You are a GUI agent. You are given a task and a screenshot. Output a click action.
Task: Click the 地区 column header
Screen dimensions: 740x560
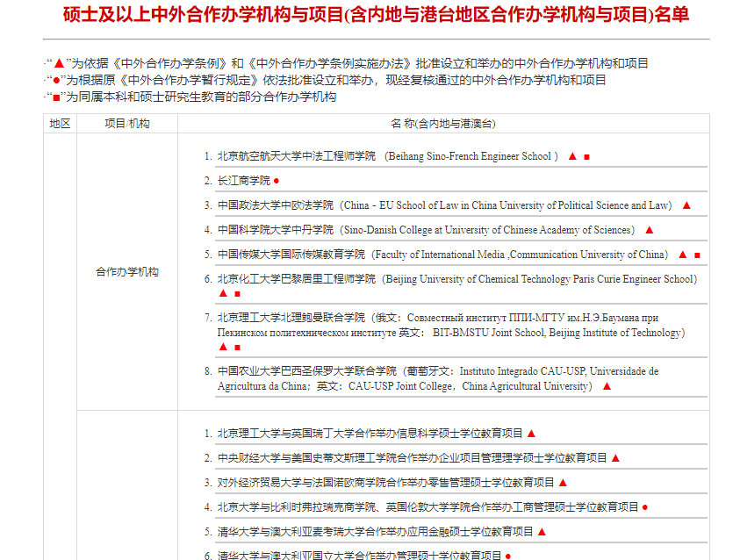click(x=60, y=124)
